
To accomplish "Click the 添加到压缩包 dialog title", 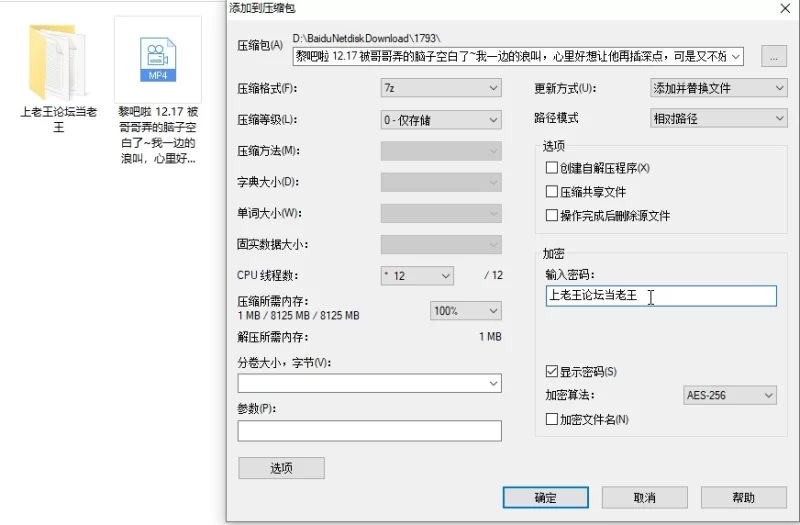I will 262,8.
